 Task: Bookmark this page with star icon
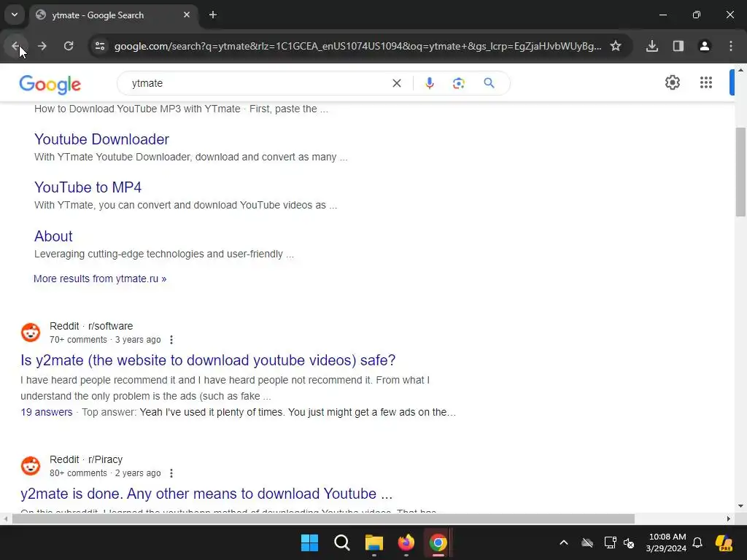[616, 46]
